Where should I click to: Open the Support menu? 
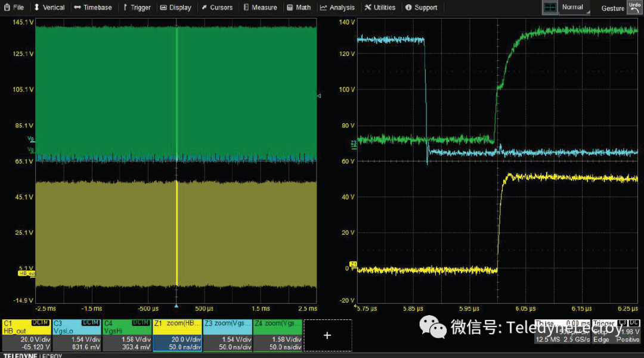pyautogui.click(x=421, y=8)
